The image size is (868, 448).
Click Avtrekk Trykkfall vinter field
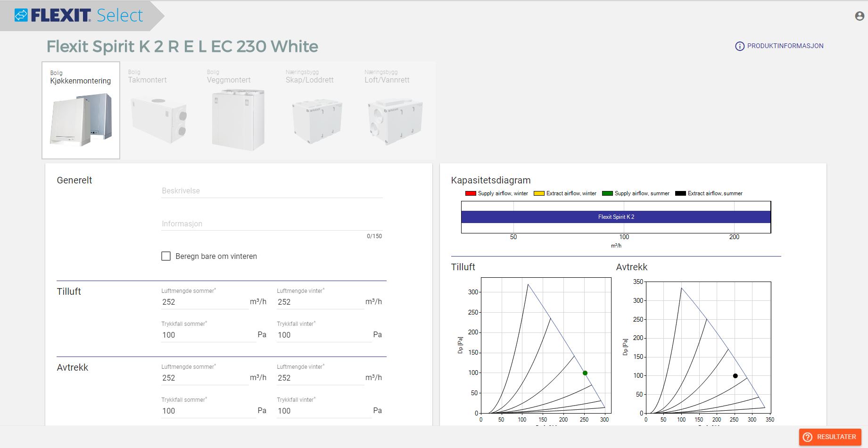click(x=323, y=411)
